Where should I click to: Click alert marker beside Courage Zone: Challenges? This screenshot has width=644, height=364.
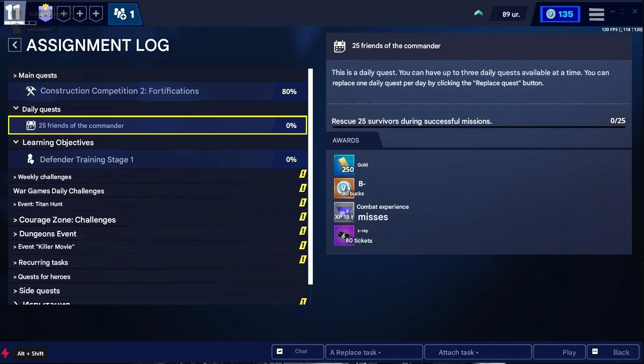[303, 217]
